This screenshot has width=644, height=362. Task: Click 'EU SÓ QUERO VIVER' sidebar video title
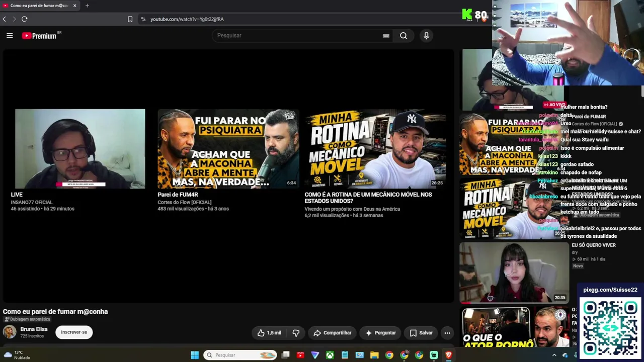coord(594,245)
